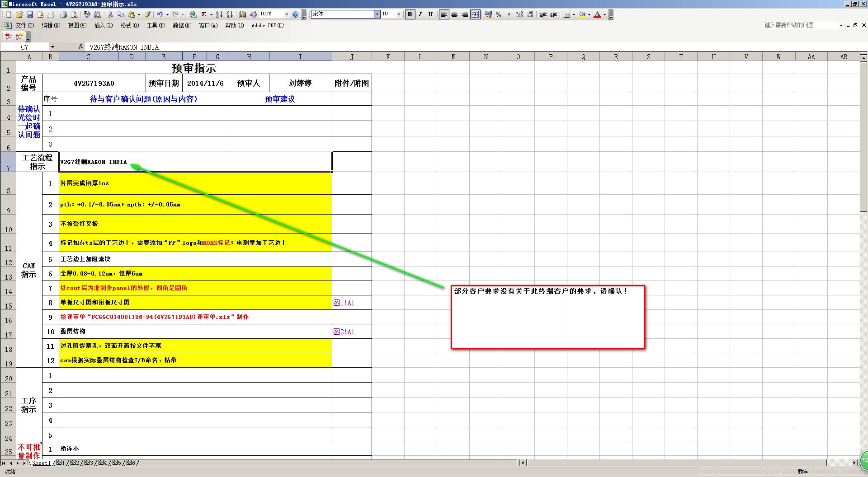Sort descending Z to A
This screenshot has width=868, height=477.
pyautogui.click(x=229, y=14)
